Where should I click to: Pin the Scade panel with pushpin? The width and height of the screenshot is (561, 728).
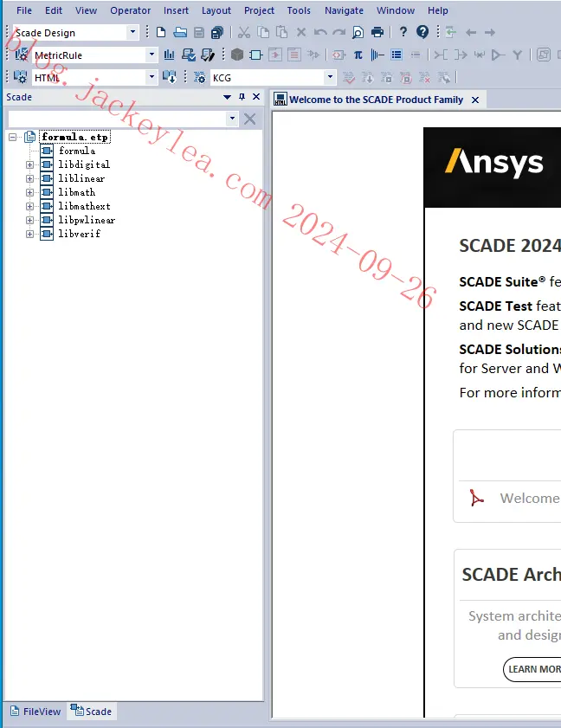click(x=242, y=97)
